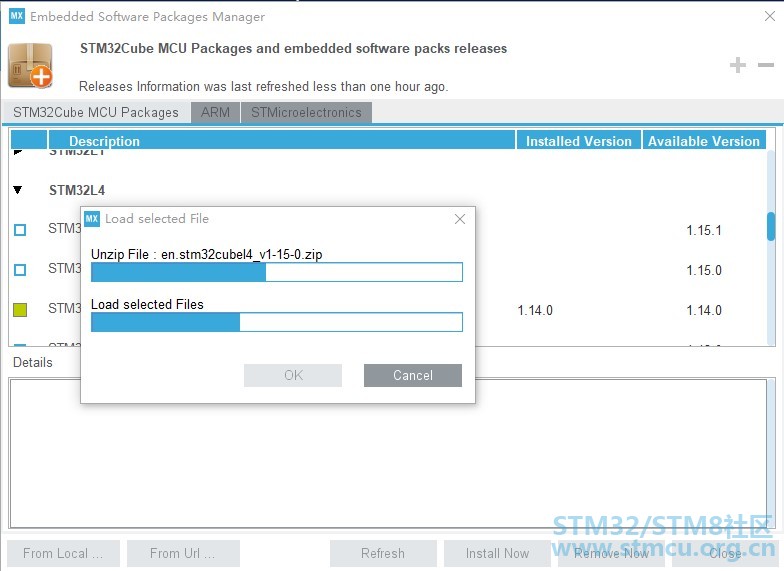This screenshot has height=571, width=784.
Task: Click available version 1.15.0 cell
Action: pos(704,270)
